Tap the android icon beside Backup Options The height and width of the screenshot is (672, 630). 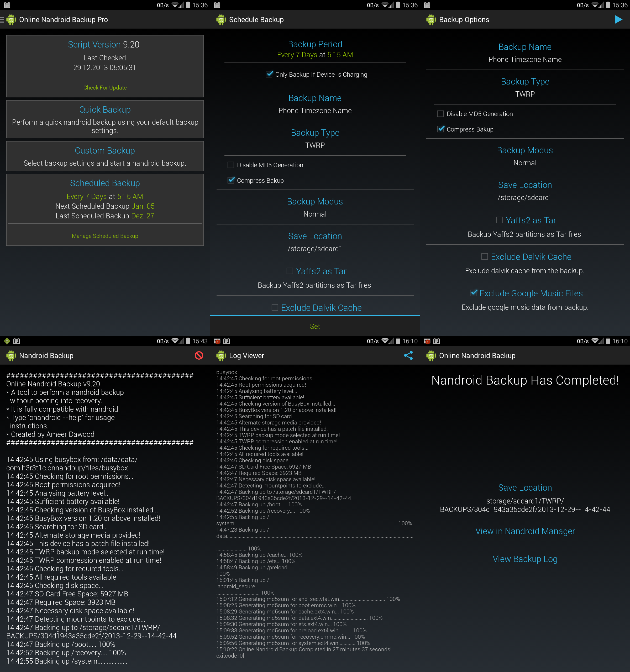click(x=431, y=20)
